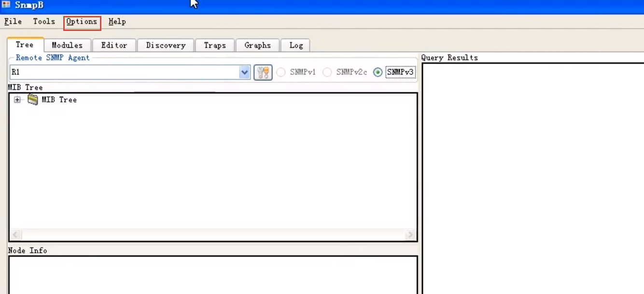
Task: Click the MIB Tree horizontal scrollbar right arrow
Action: pyautogui.click(x=411, y=235)
